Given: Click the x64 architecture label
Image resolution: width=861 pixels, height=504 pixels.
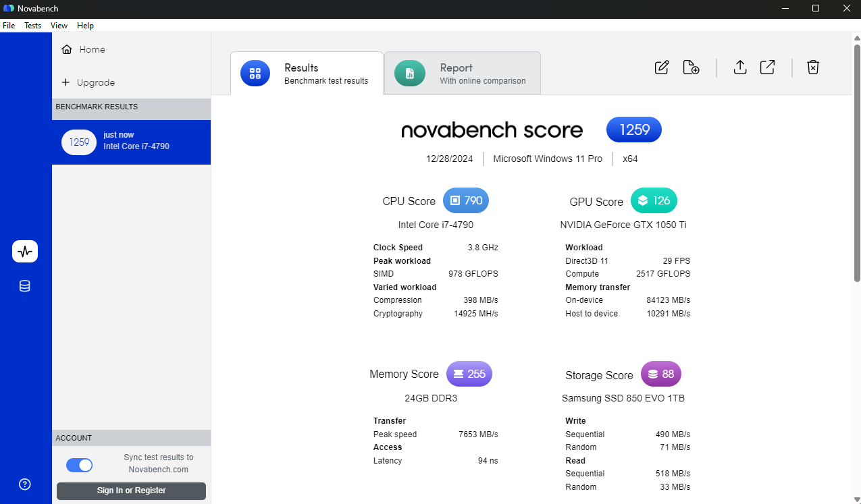Looking at the screenshot, I should [630, 159].
